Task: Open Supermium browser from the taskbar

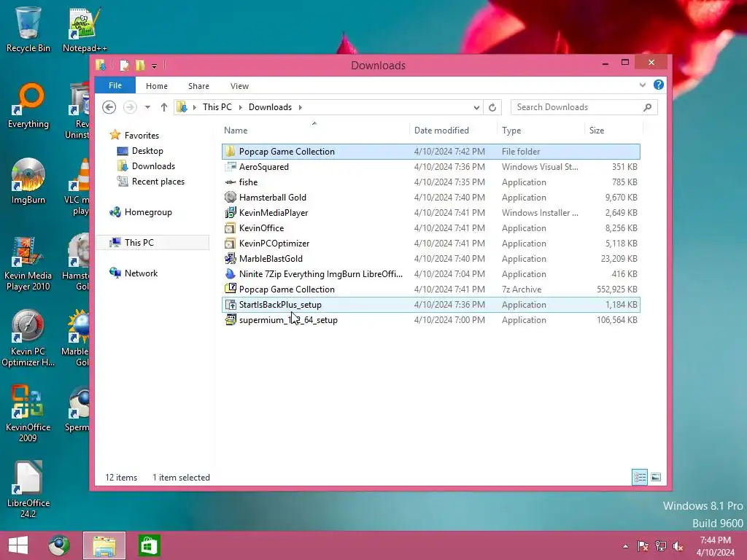Action: (x=59, y=545)
